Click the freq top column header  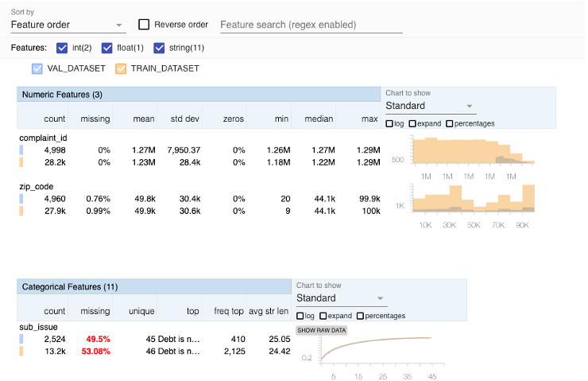pos(229,311)
